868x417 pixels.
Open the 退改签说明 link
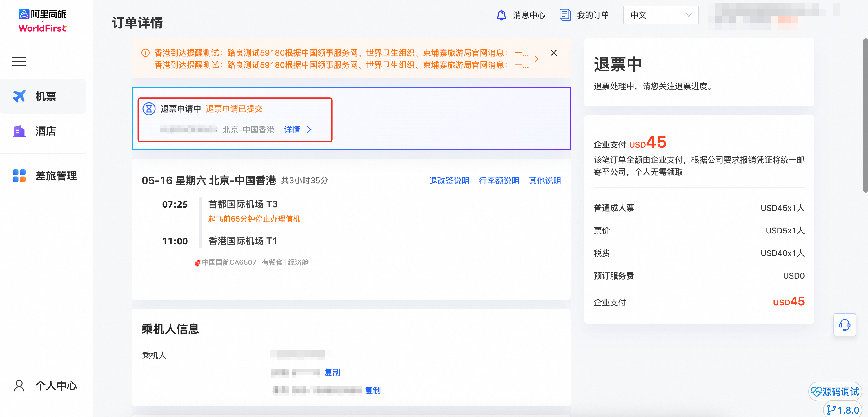tap(449, 181)
